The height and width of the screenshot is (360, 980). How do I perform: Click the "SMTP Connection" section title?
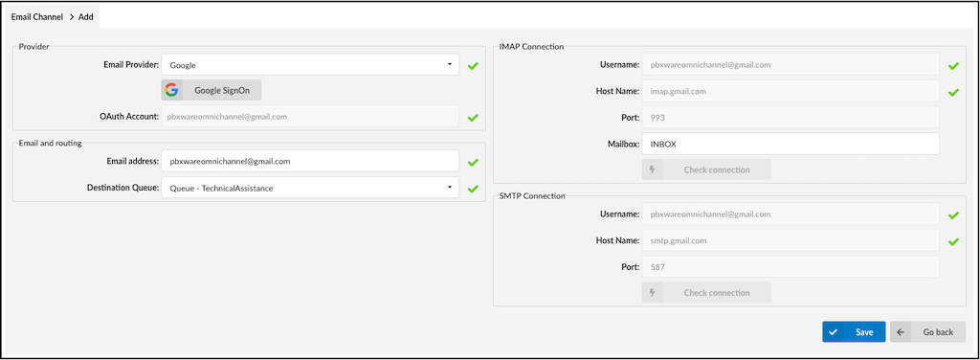coord(532,195)
